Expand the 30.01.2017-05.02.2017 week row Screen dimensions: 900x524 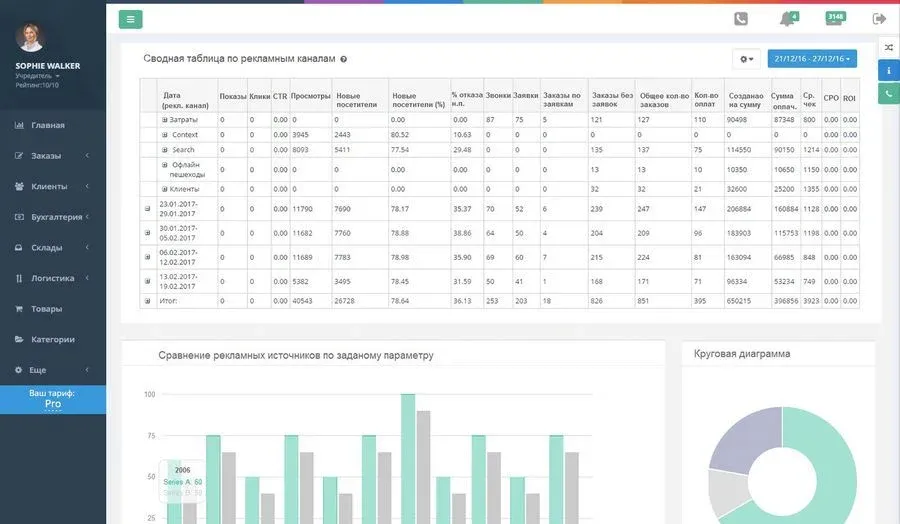tap(148, 233)
